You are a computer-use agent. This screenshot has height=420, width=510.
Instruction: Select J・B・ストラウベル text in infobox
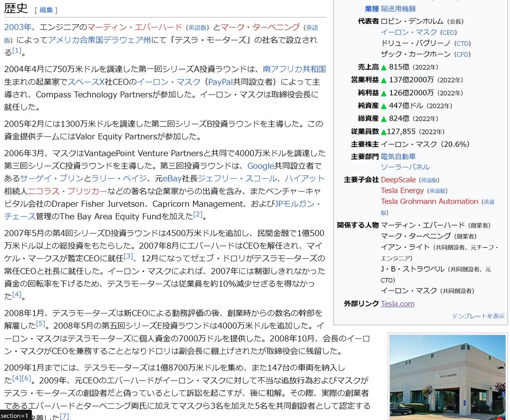click(x=413, y=269)
